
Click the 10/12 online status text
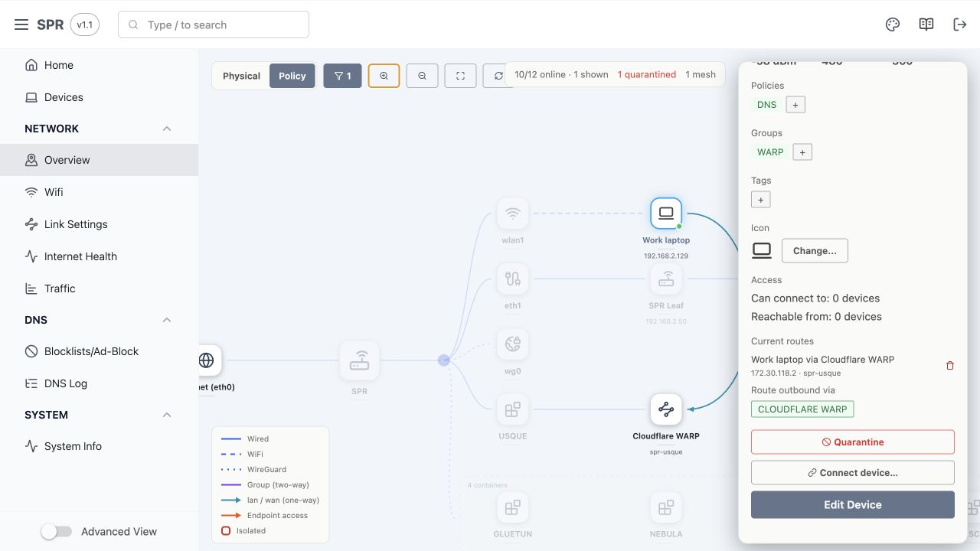[x=541, y=75]
